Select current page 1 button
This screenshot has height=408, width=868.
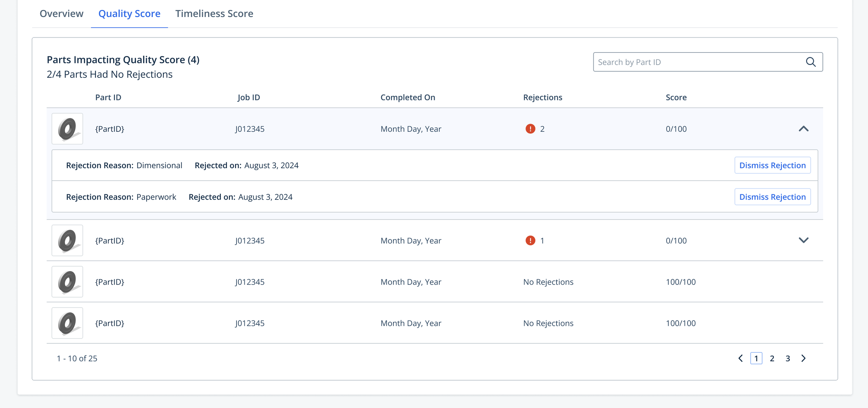(756, 358)
